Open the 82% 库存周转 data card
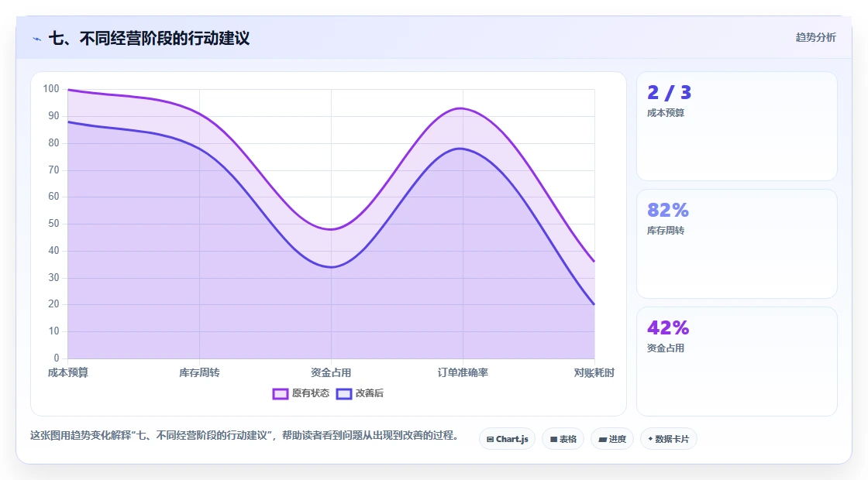This screenshot has height=480, width=868. click(737, 244)
